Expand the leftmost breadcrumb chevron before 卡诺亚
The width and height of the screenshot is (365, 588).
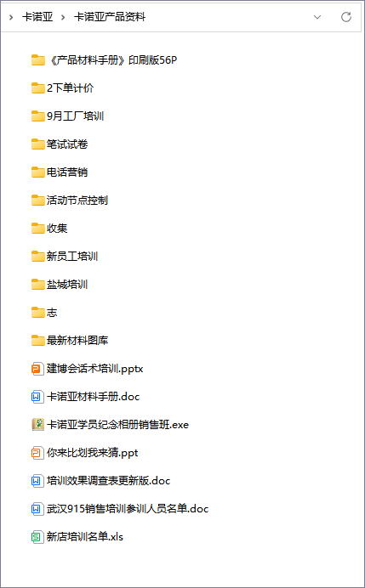11,17
